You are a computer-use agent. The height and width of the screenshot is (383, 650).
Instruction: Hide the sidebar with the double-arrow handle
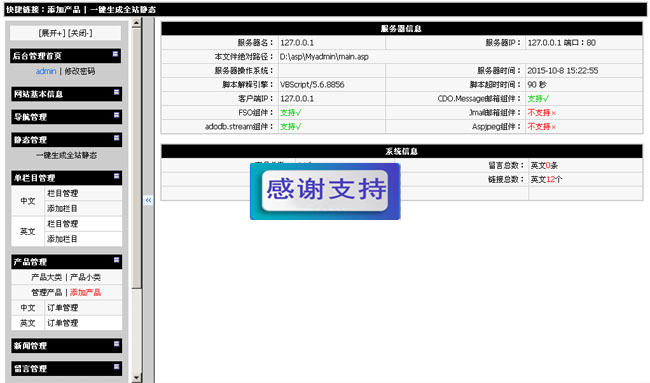click(148, 200)
